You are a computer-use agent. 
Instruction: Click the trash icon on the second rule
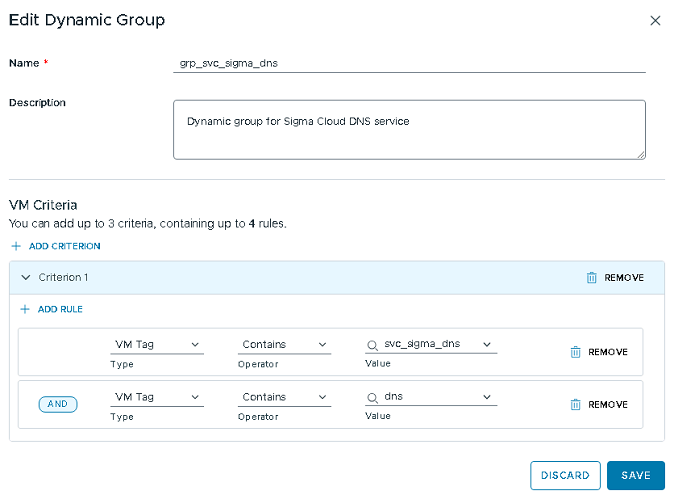point(575,404)
